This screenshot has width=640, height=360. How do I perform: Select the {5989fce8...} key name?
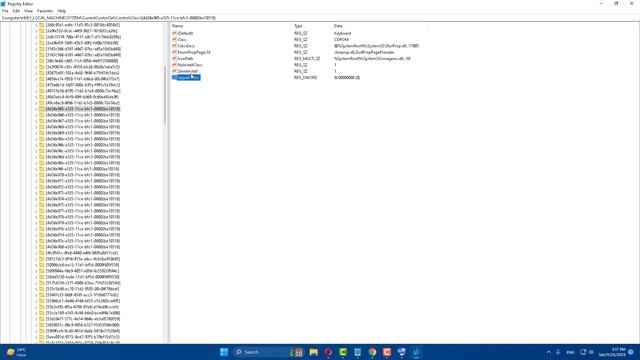83,331
